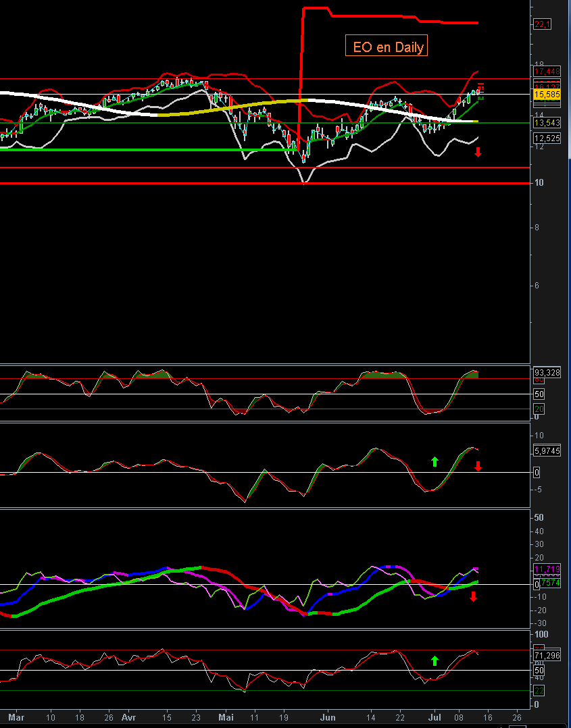Click the magenta 11,719 indicator value
The height and width of the screenshot is (728, 571).
(x=547, y=569)
